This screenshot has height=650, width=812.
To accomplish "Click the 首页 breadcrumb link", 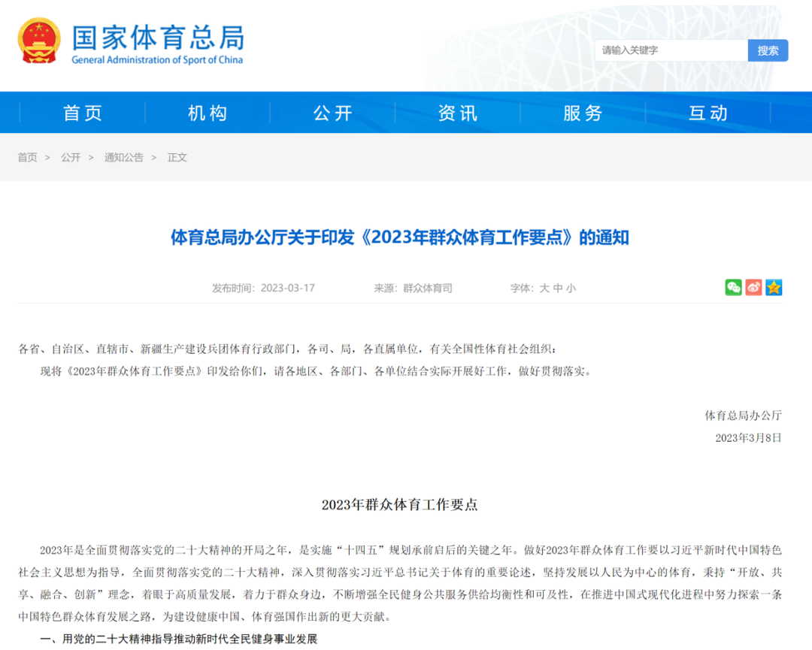I will pyautogui.click(x=27, y=158).
